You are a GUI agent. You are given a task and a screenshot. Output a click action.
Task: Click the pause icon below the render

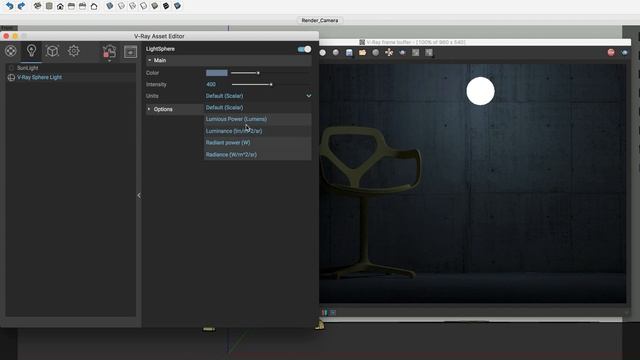pos(324,313)
